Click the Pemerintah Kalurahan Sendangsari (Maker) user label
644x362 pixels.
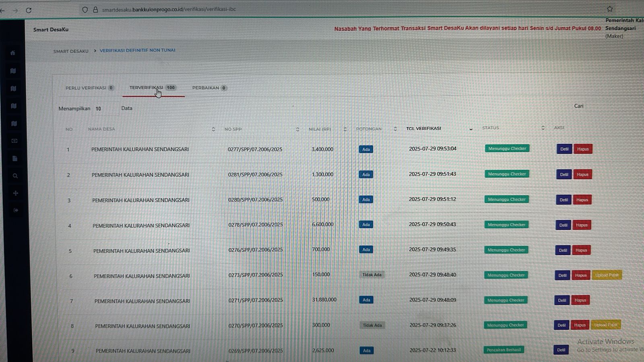pos(624,28)
